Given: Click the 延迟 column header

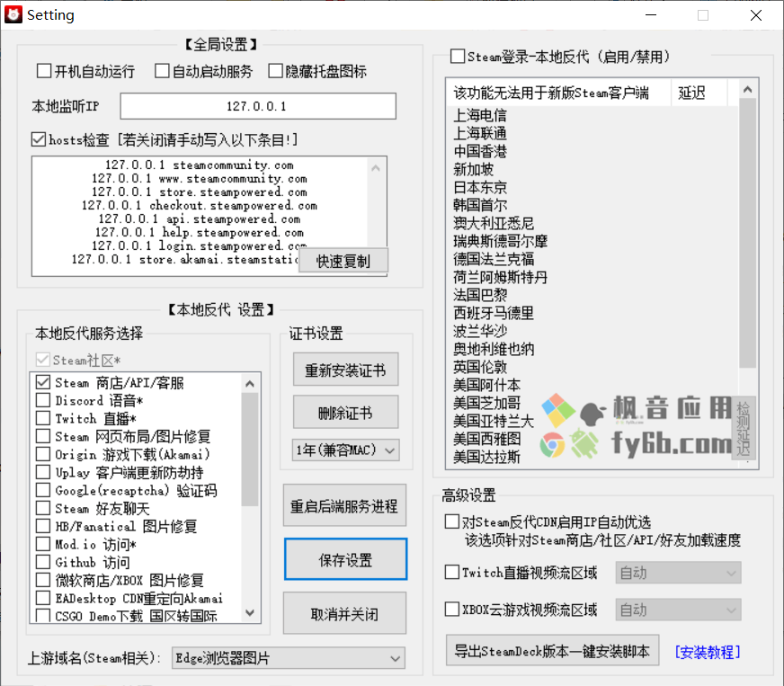Looking at the screenshot, I should click(x=699, y=93).
